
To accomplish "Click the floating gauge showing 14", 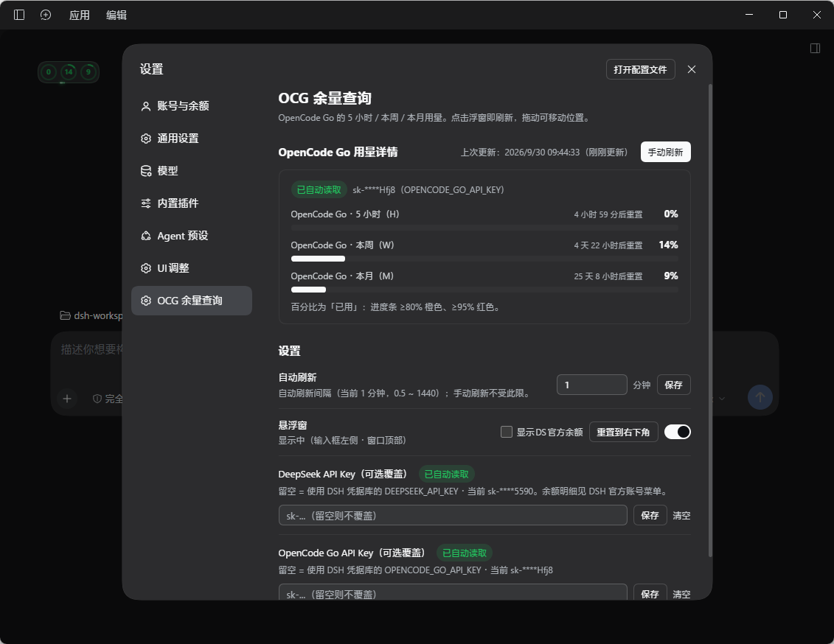I will [x=69, y=71].
